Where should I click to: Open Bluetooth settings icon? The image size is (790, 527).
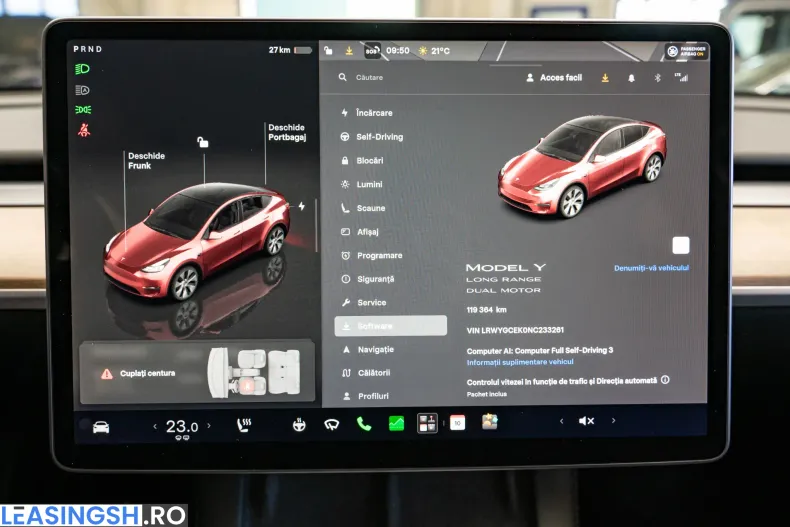coord(657,78)
